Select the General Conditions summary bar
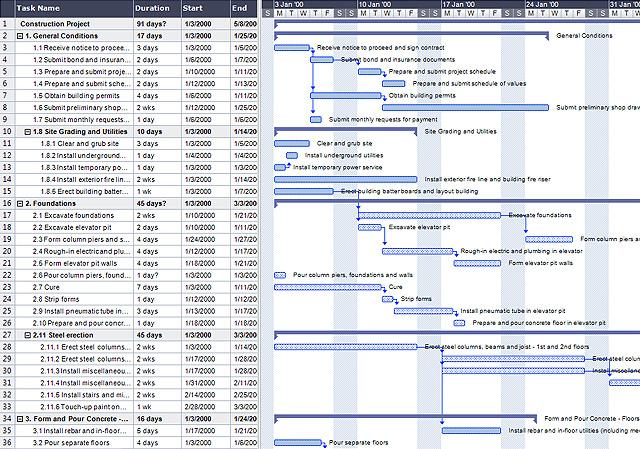This screenshot has width=640, height=449. tap(411, 35)
